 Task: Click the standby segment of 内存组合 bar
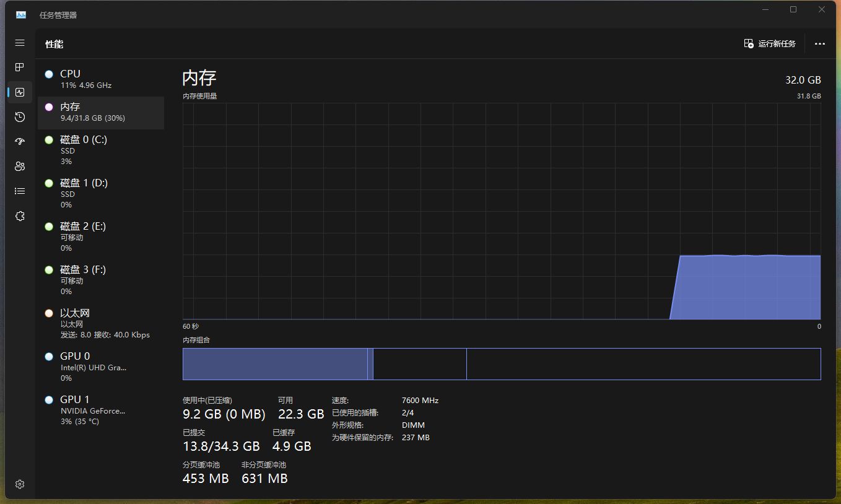tap(419, 364)
